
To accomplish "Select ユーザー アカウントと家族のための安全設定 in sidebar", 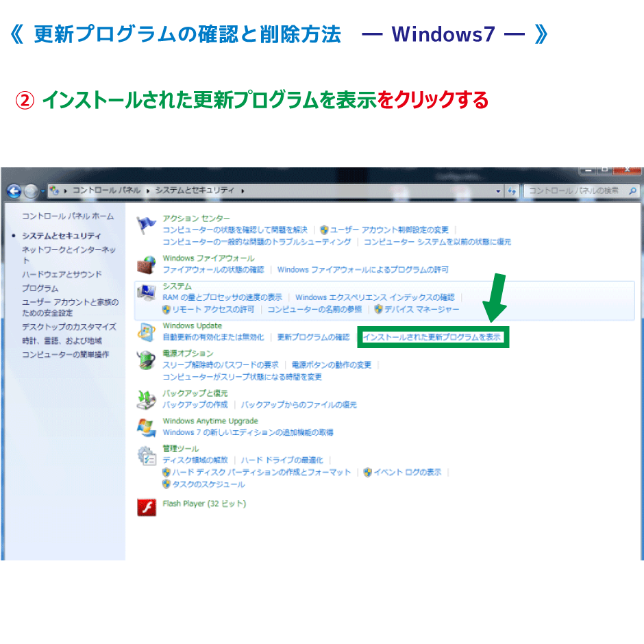I will (71, 307).
